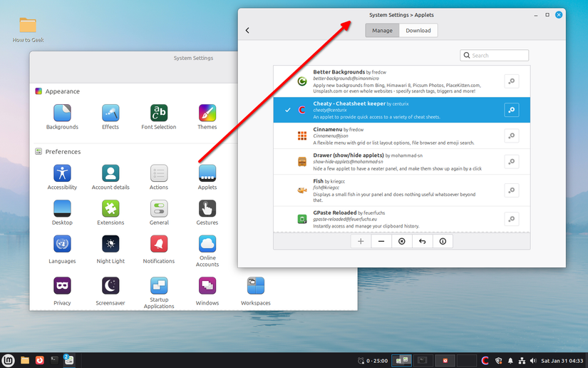Click the uninstall applet X button
588x368 pixels.
click(402, 242)
